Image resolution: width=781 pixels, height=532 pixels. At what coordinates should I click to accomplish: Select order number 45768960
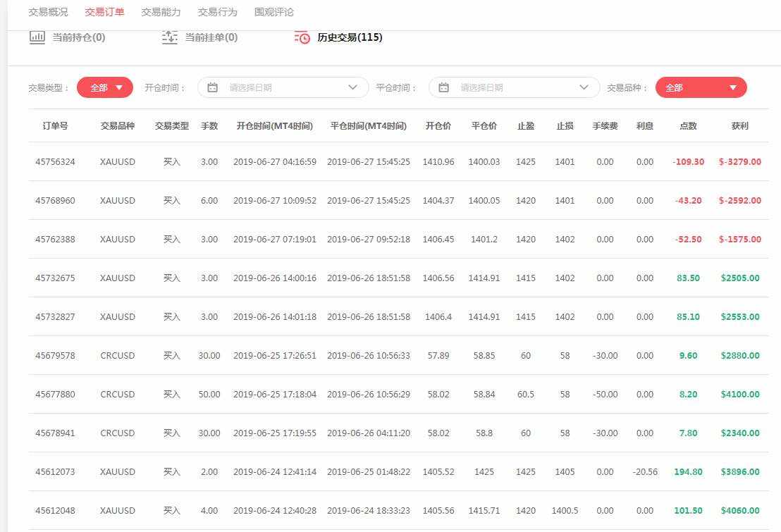pos(55,201)
